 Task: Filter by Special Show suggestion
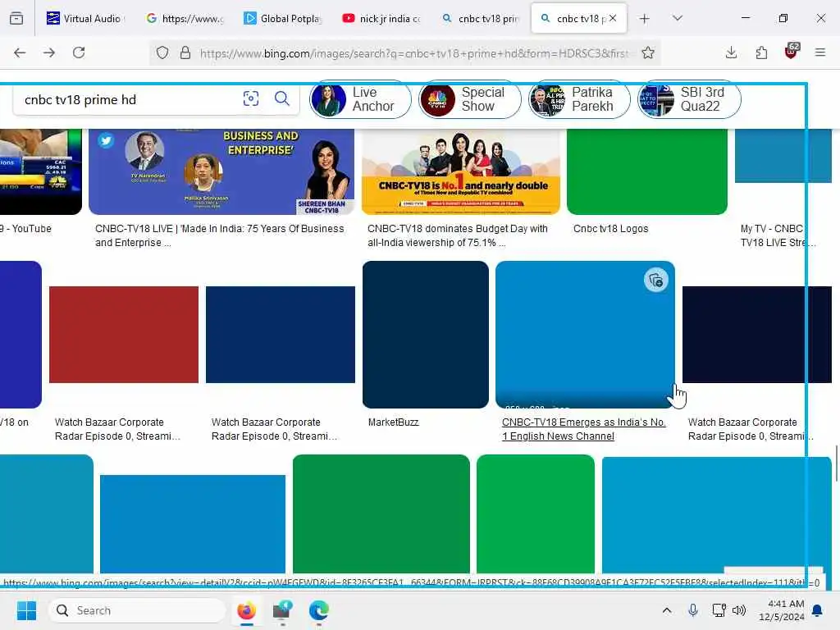click(470, 99)
